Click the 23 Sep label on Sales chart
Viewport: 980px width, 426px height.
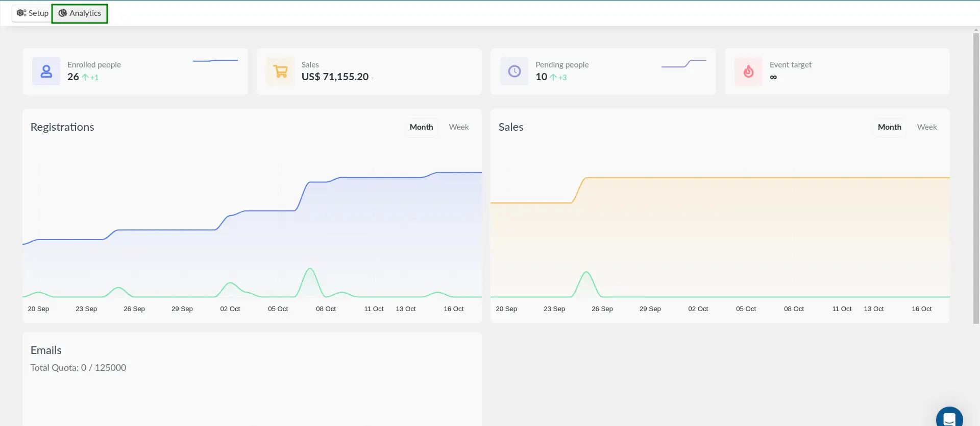(x=554, y=309)
